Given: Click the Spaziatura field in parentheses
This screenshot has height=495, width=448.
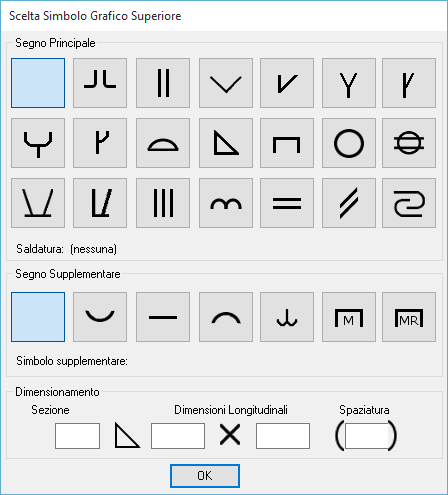Looking at the screenshot, I should [x=367, y=436].
